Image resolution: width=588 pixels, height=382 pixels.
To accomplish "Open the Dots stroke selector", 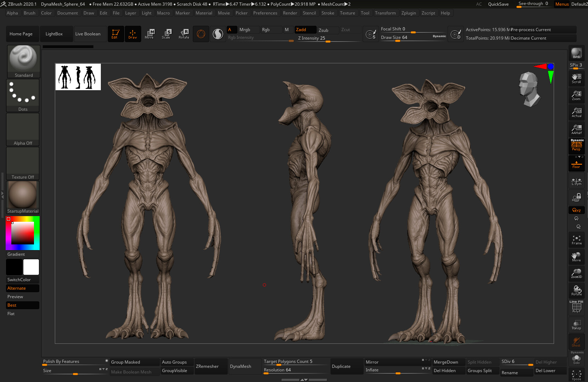I will tap(23, 95).
